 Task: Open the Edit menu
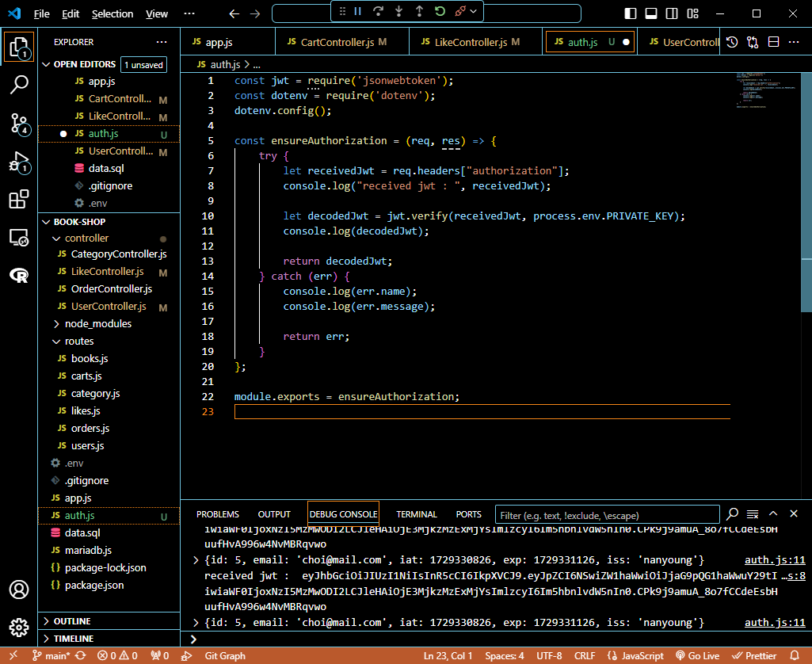(x=71, y=14)
